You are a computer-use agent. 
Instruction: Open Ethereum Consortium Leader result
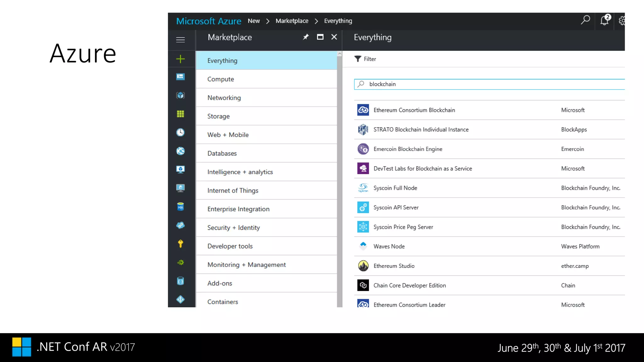[x=489, y=302]
